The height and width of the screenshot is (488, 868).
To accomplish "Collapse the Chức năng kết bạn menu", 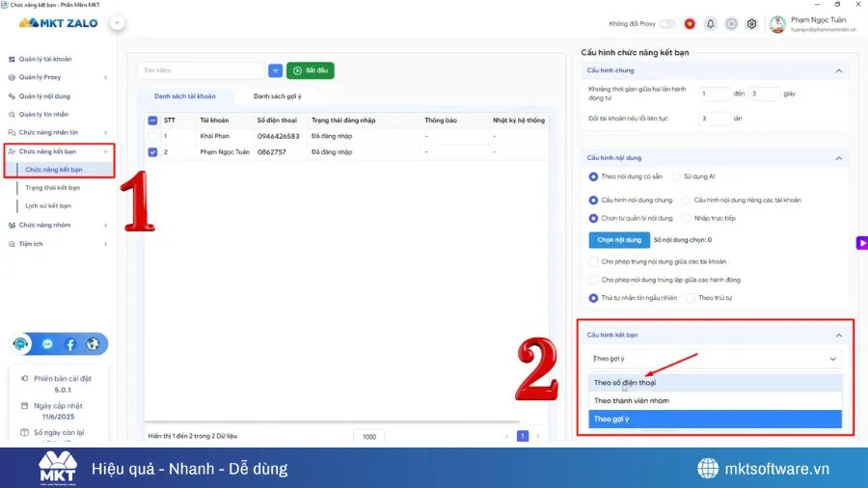I will 106,151.
